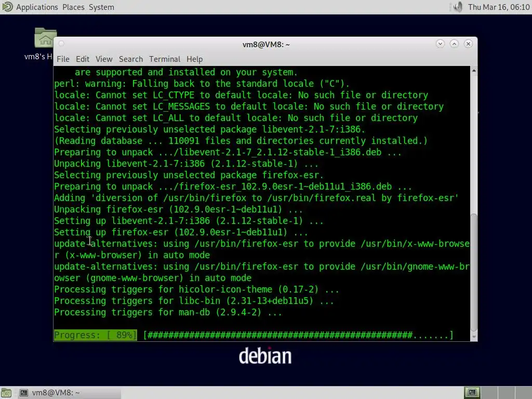Click the terminal scrollbar down arrow
Image resolution: width=532 pixels, height=399 pixels.
click(474, 337)
